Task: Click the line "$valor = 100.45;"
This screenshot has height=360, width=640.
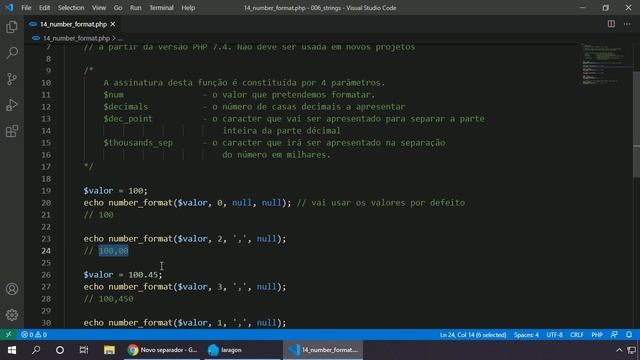Action: tap(123, 275)
